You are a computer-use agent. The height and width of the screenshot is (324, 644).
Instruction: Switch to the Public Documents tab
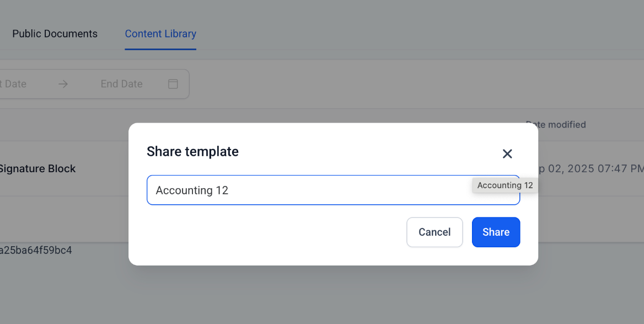point(55,34)
